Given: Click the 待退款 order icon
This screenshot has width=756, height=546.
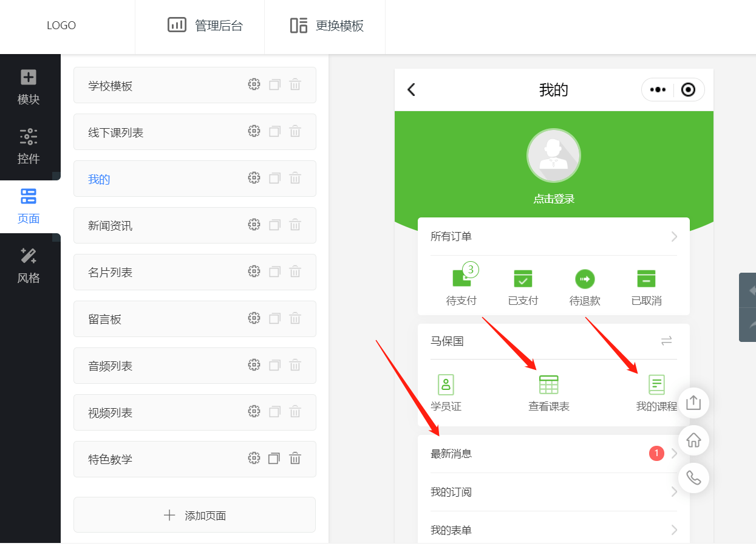Looking at the screenshot, I should tap(585, 279).
